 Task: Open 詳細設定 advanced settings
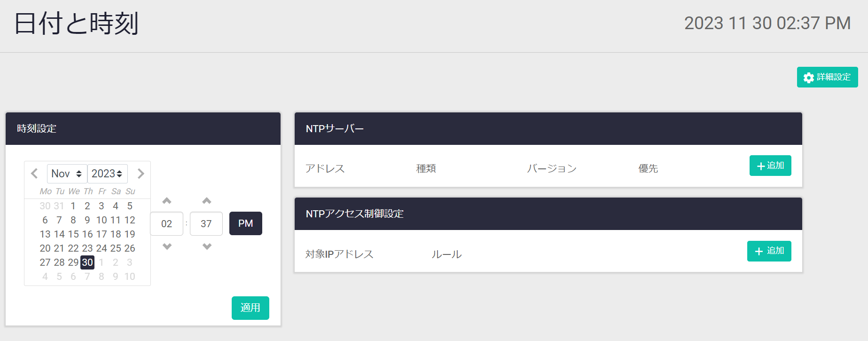click(827, 77)
